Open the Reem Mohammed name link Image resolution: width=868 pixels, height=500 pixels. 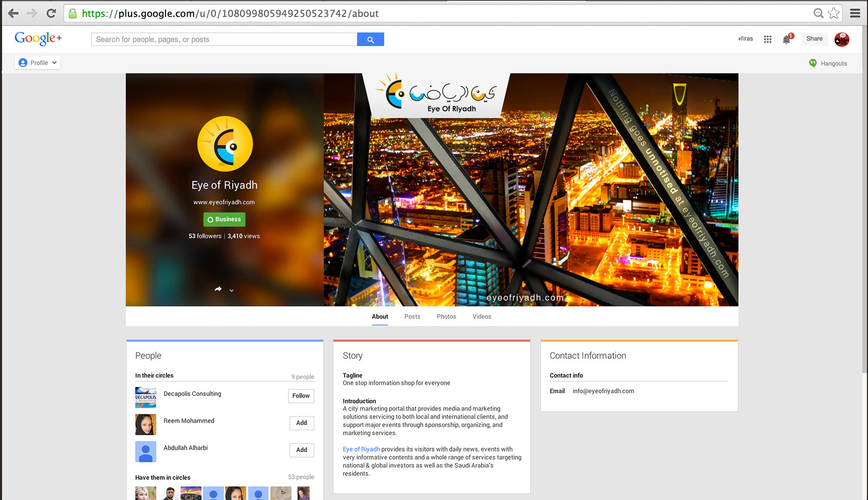tap(189, 421)
